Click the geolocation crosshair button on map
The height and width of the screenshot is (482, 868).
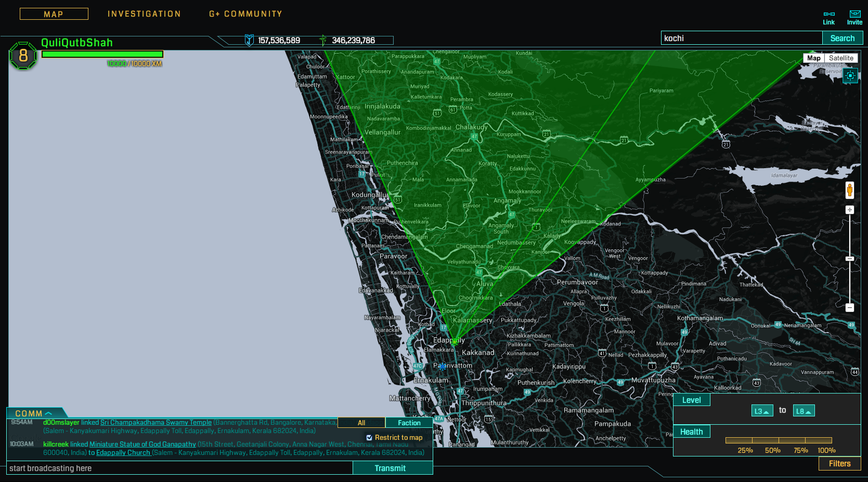tap(850, 76)
